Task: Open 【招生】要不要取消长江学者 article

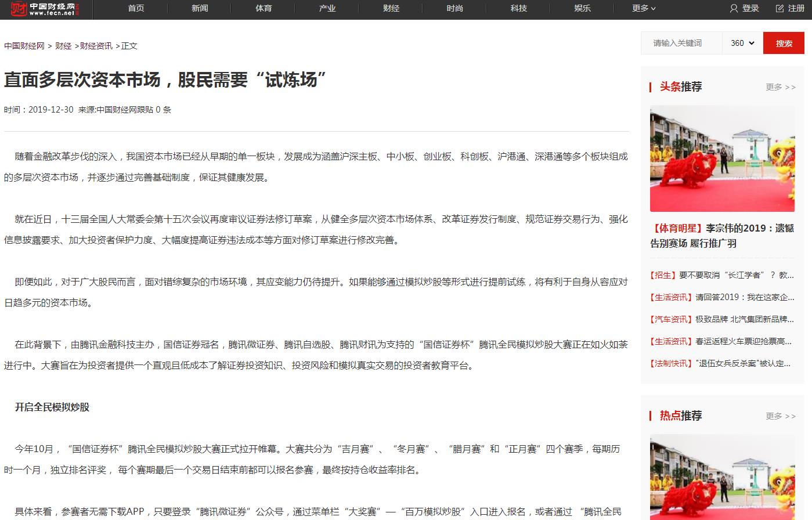Action: (x=722, y=275)
